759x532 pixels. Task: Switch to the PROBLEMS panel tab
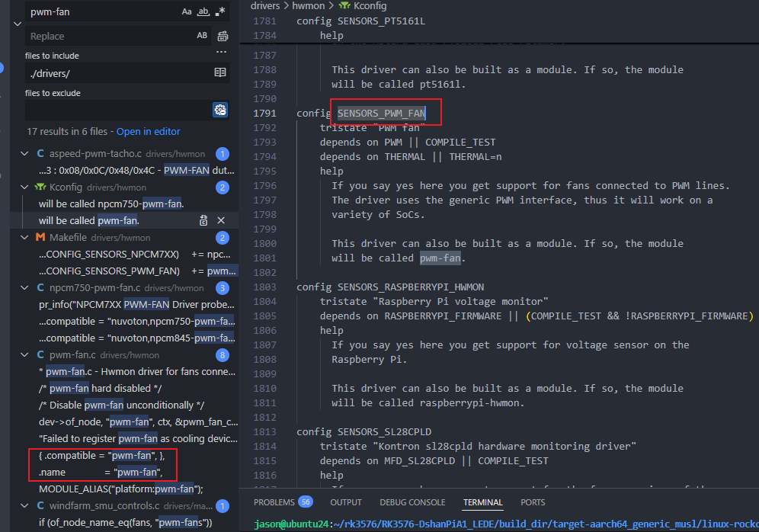tap(274, 502)
